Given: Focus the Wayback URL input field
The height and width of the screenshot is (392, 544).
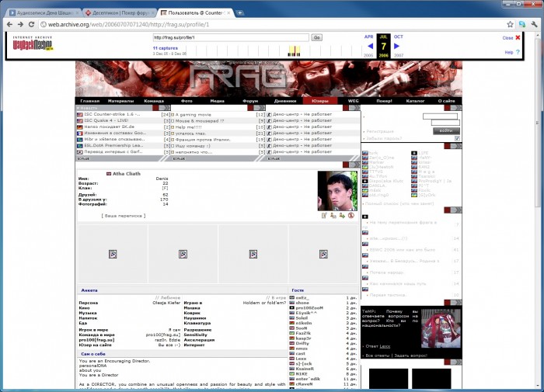Looking at the screenshot, I should 231,37.
